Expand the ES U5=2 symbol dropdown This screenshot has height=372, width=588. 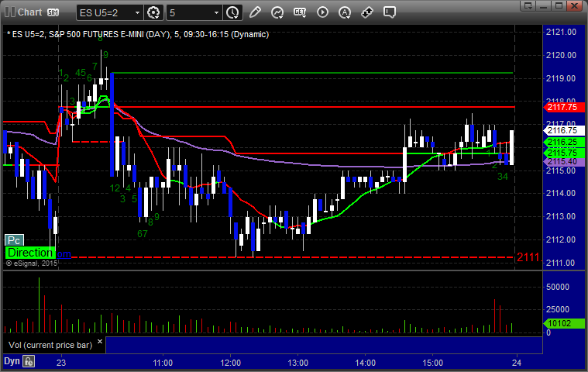[137, 12]
